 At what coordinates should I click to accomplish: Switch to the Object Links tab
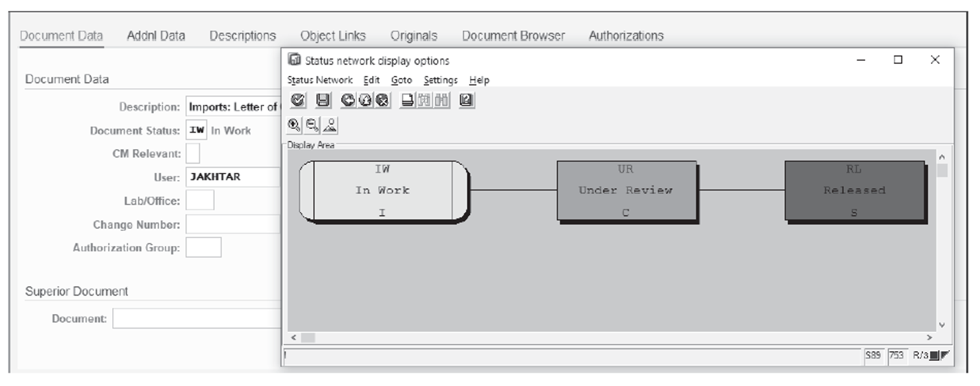click(x=333, y=36)
